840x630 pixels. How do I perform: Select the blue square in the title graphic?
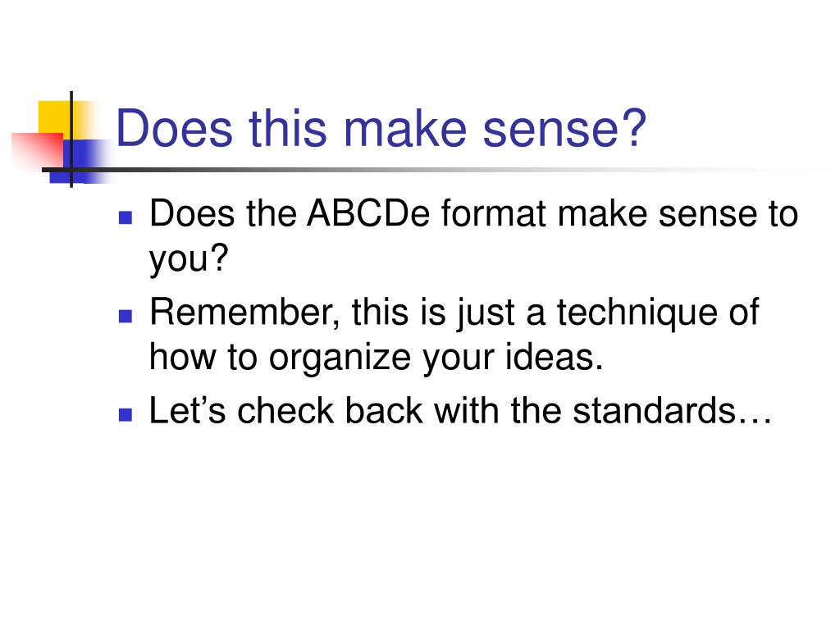click(x=80, y=161)
